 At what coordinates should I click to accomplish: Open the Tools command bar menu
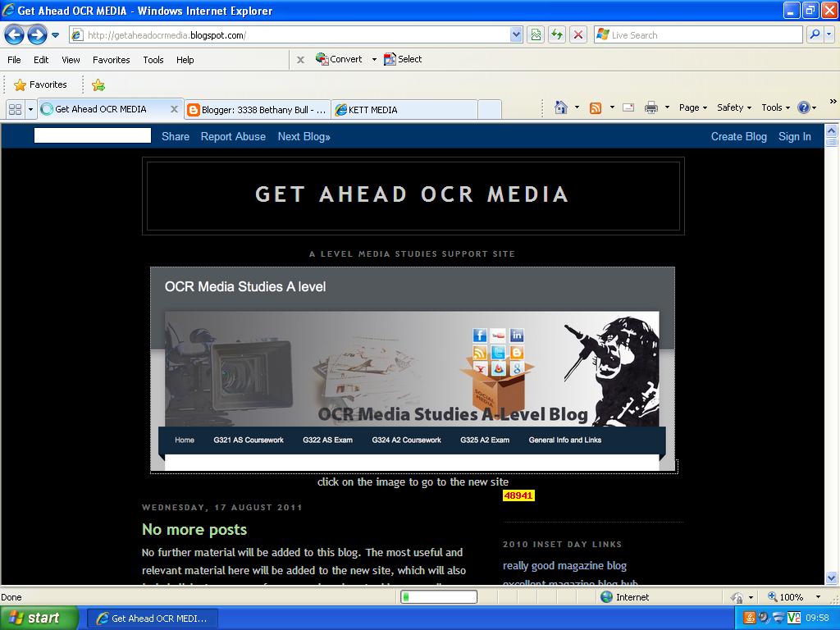[776, 107]
